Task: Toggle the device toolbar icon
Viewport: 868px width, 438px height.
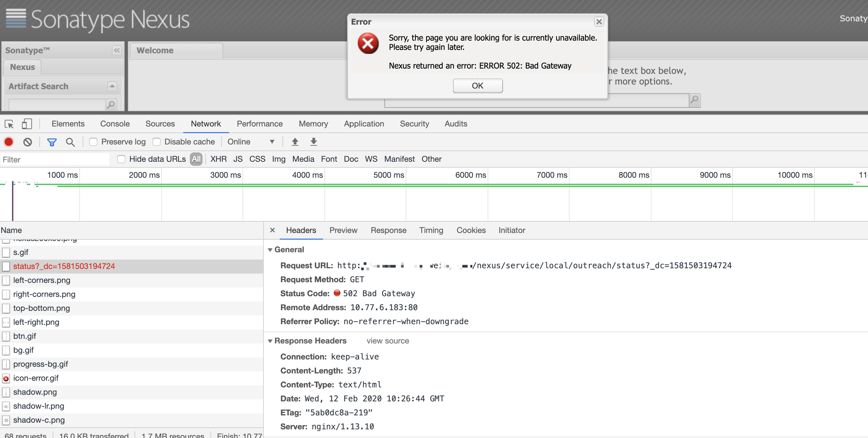Action: click(x=27, y=124)
